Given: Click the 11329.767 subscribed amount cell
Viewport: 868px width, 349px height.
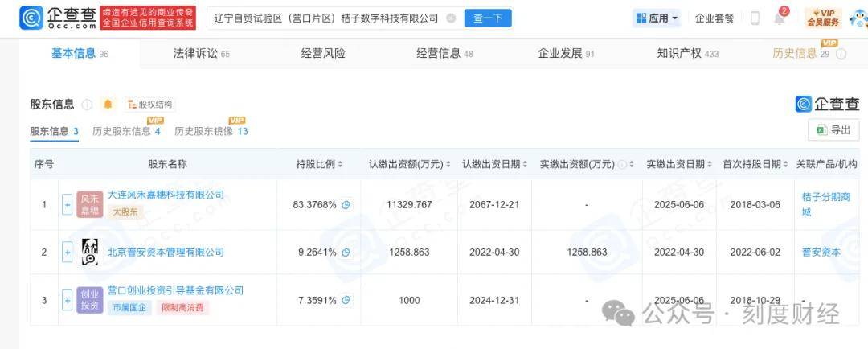Looking at the screenshot, I should 410,204.
